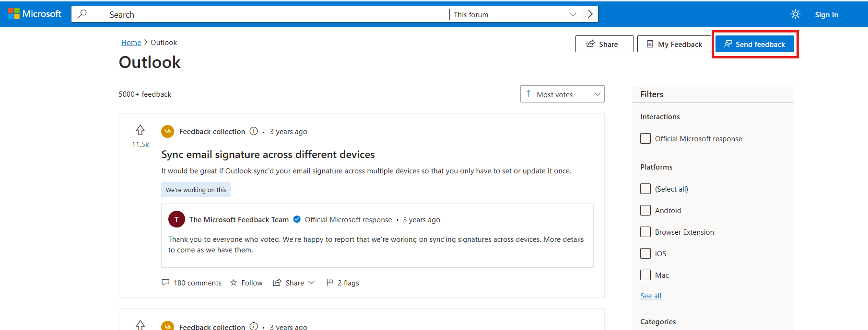Open the 180 comments on signature post

click(191, 283)
